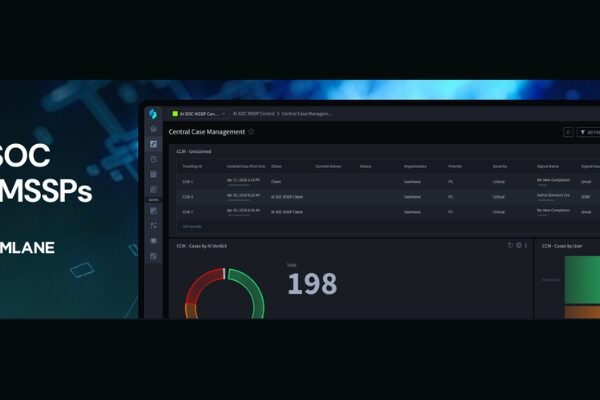The height and width of the screenshot is (400, 600).
Task: Click the AI SOC MSSP Client cell in CCM-7 row
Action: click(x=287, y=212)
